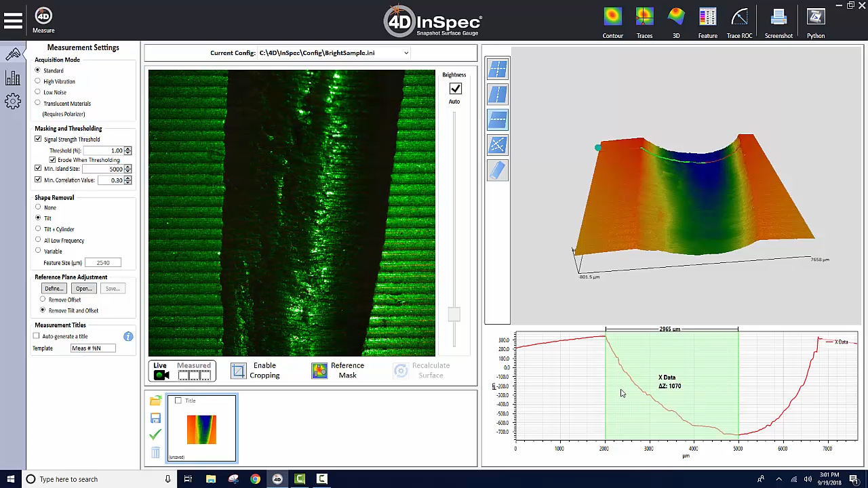Open the Traces view icon
This screenshot has height=488, width=868.
point(644,17)
